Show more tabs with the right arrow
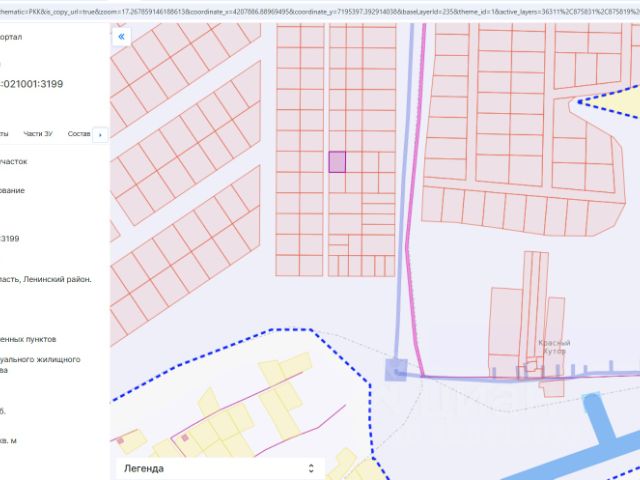Screen dimensions: 640x480 tap(100, 135)
